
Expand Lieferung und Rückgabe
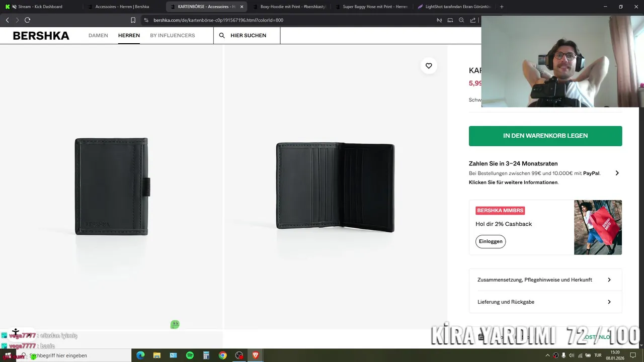(x=545, y=302)
